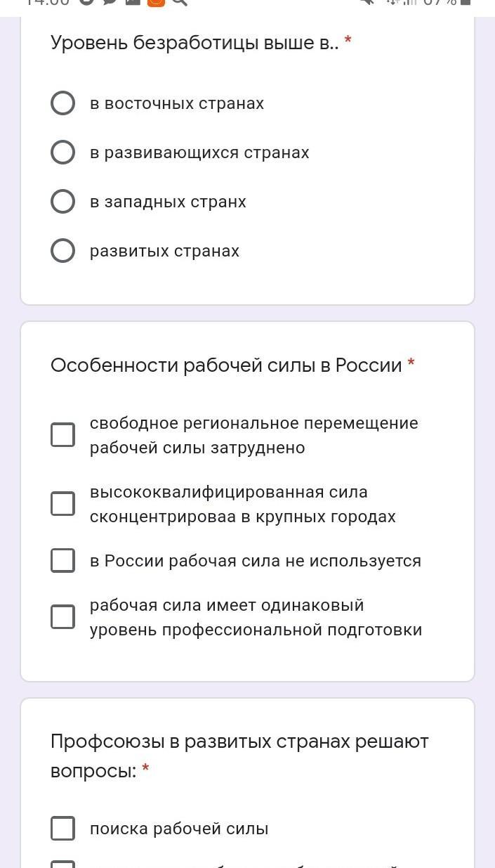Click the red asterisk beside "Особенности рабочей силы в России"
Image resolution: width=495 pixels, height=868 pixels.
[411, 363]
